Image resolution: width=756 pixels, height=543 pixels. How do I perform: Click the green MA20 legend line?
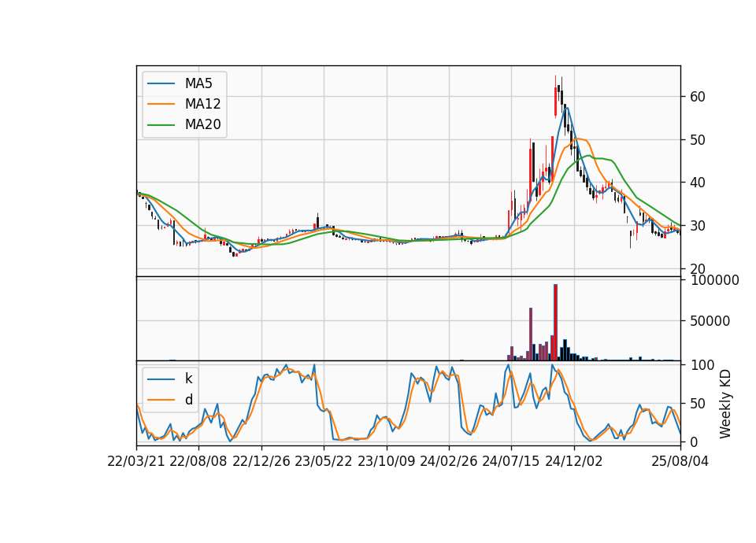pyautogui.click(x=161, y=125)
